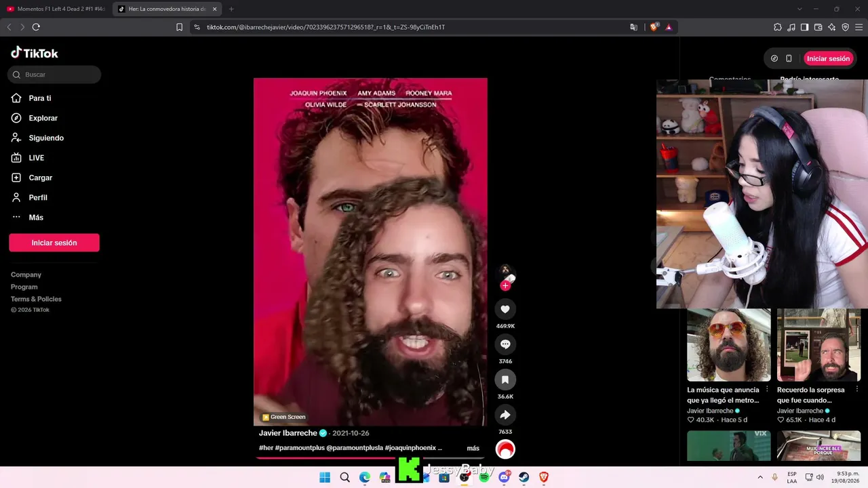Open the #joaquinphoenix hashtag link
Image resolution: width=868 pixels, height=488 pixels.
tap(410, 448)
